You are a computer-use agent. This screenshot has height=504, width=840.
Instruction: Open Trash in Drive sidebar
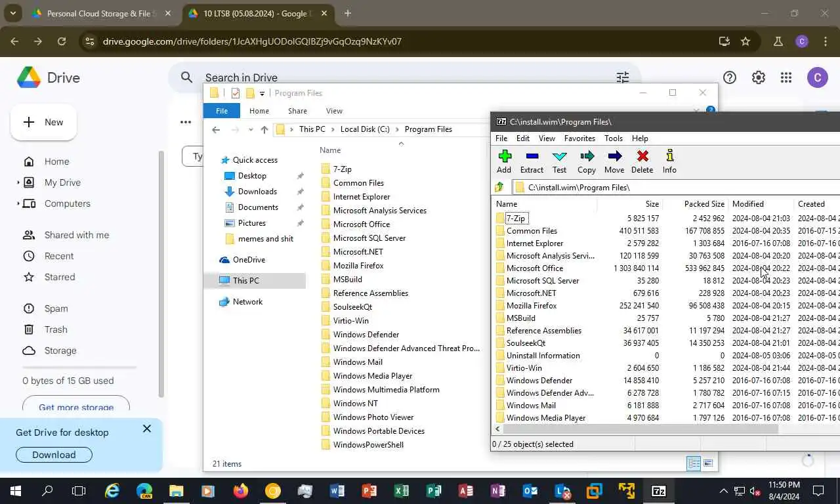(x=56, y=329)
